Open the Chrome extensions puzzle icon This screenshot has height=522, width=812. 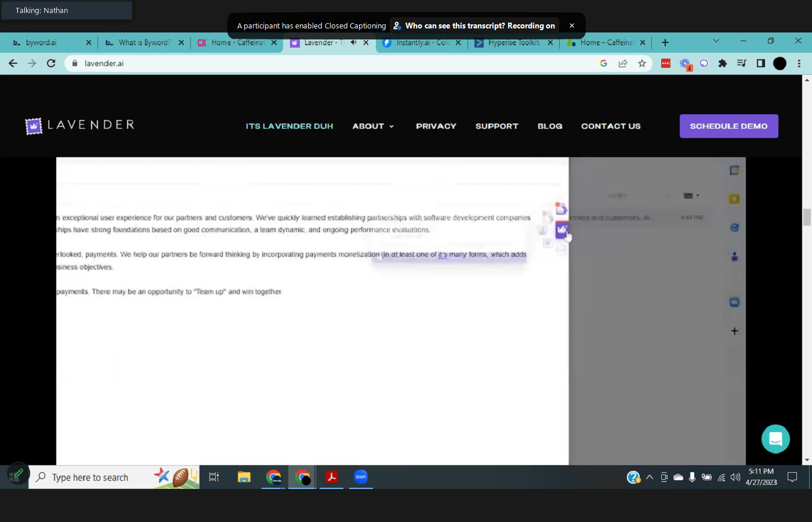723,63
